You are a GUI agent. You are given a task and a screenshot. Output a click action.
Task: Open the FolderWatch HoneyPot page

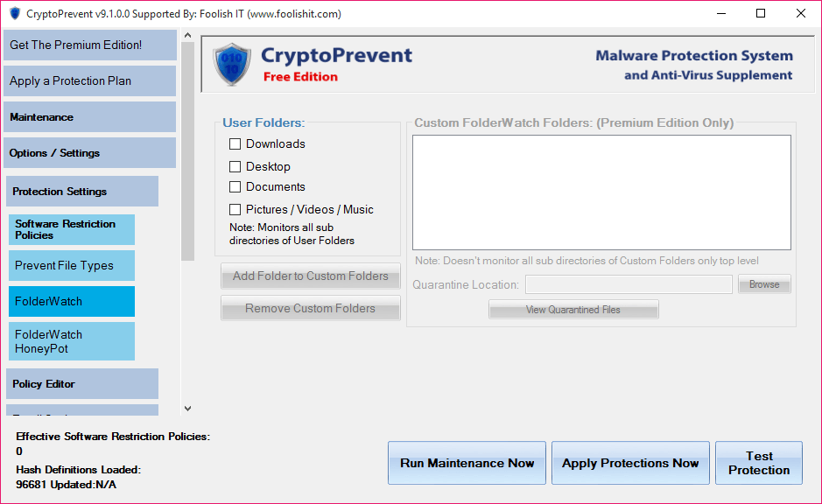pos(72,341)
